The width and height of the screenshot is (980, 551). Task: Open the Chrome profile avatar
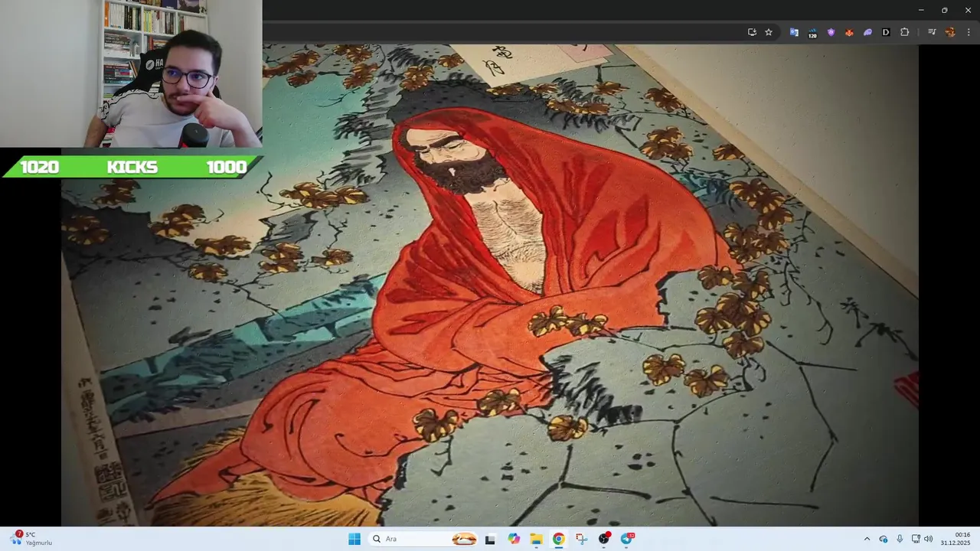[x=950, y=32]
